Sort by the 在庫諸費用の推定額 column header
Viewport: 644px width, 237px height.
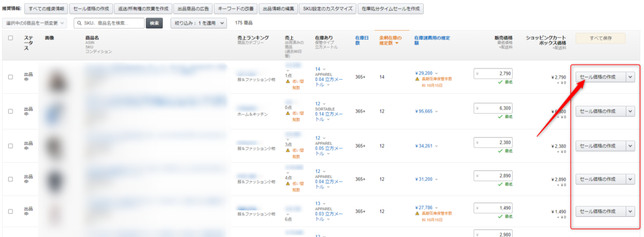click(x=432, y=40)
